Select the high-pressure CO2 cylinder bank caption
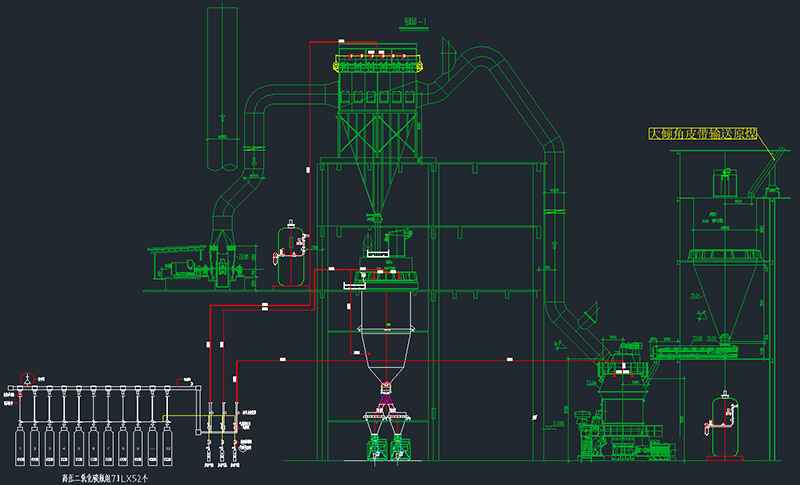Image resolution: width=800 pixels, height=485 pixels. point(89,479)
